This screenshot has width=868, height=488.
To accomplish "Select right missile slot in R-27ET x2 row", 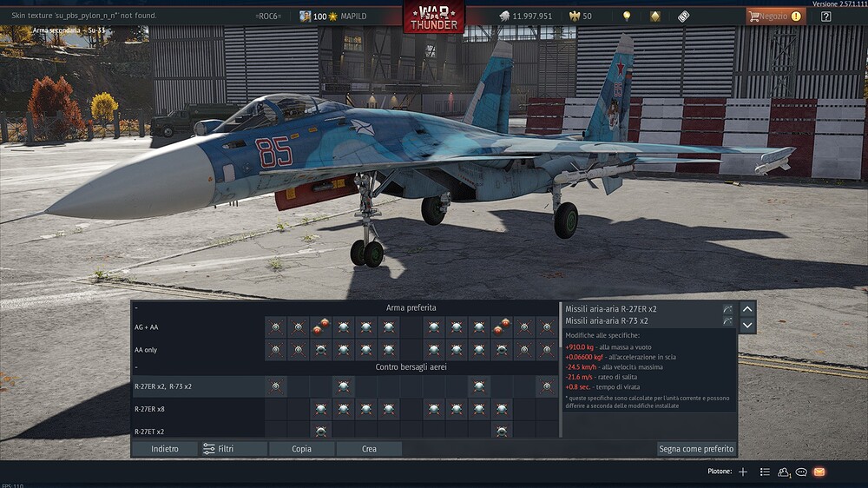I will [502, 431].
